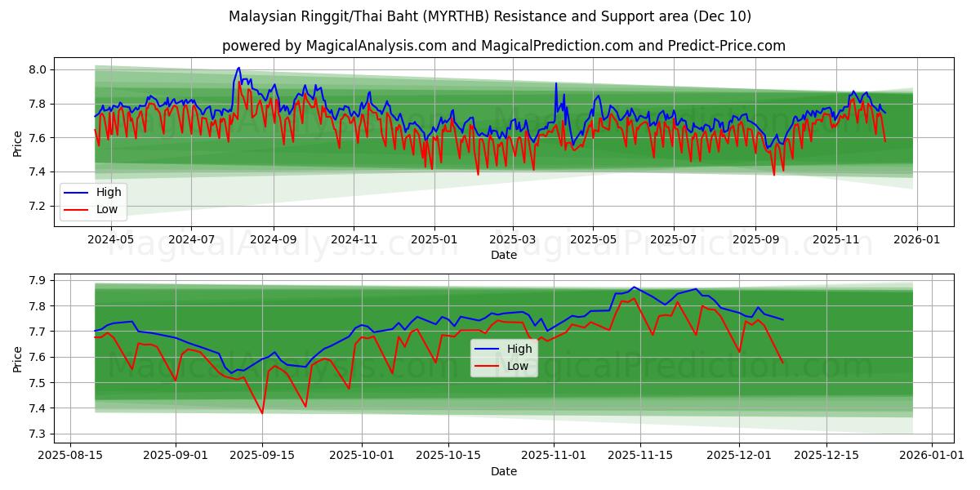The width and height of the screenshot is (980, 490).
Task: Click the bottom Date axis label
Action: click(506, 471)
